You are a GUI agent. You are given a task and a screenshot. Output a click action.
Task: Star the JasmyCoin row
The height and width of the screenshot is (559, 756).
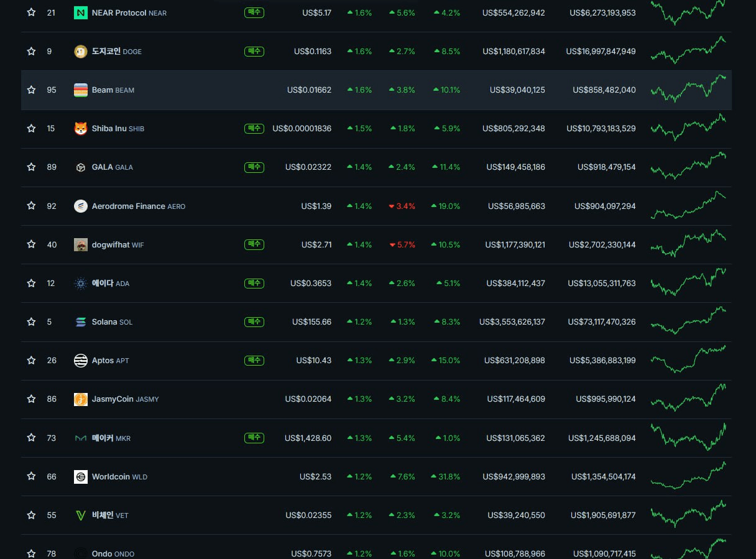31,399
